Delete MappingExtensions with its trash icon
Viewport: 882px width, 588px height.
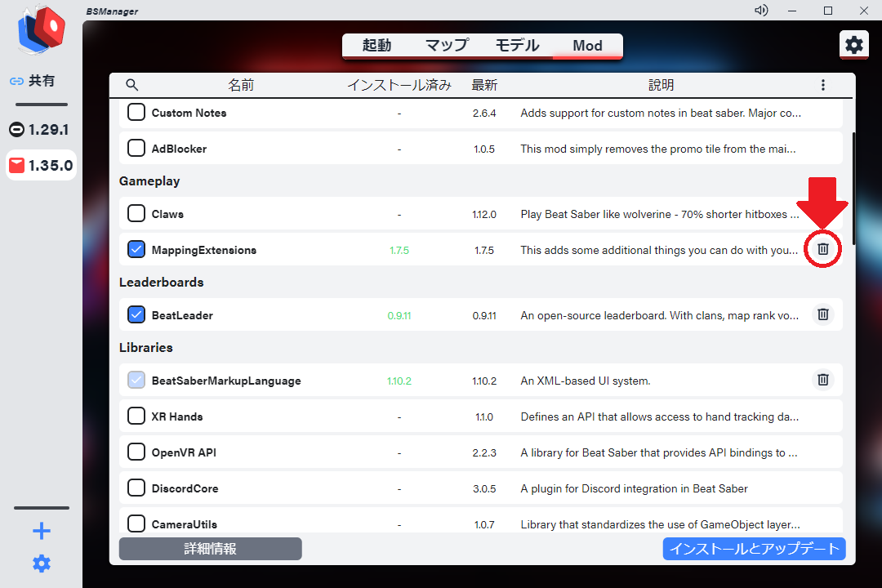pyautogui.click(x=822, y=249)
